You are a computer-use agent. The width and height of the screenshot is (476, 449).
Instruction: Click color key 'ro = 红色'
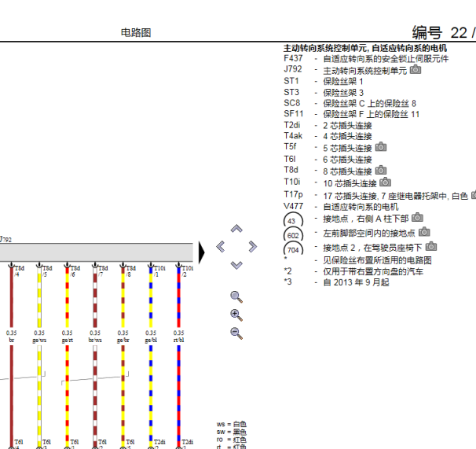(x=232, y=440)
